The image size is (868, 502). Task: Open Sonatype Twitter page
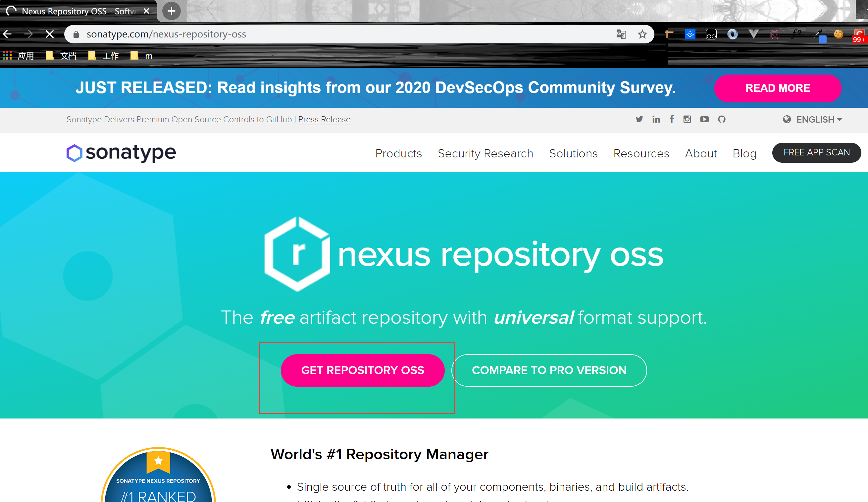click(639, 119)
